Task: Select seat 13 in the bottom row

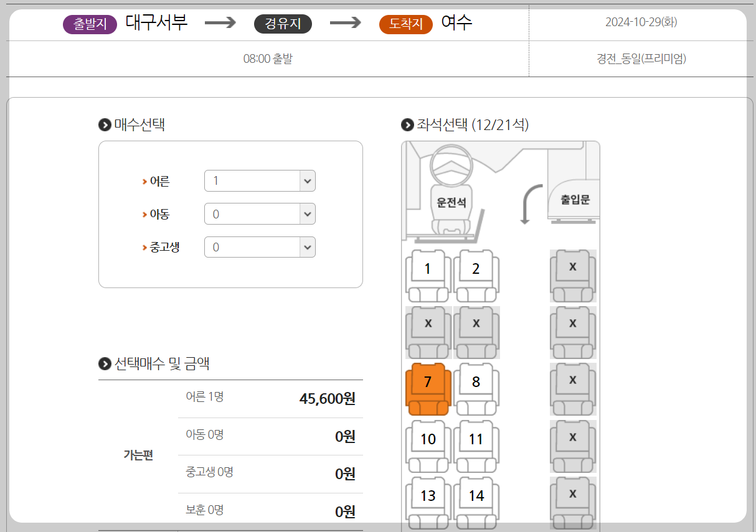Action: click(427, 495)
